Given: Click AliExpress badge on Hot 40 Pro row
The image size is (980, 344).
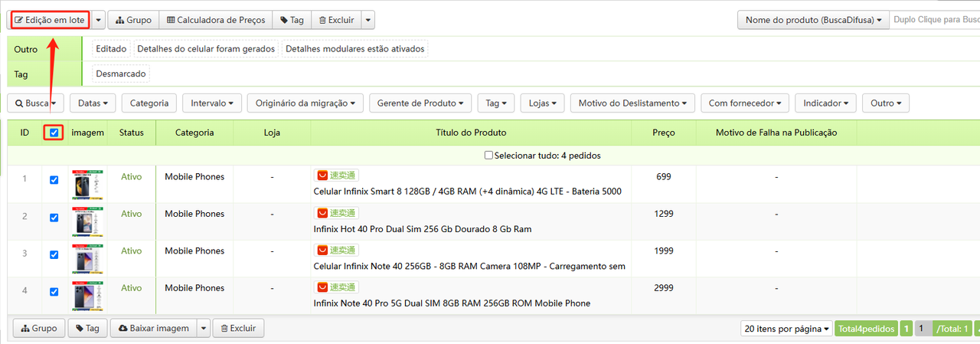Looking at the screenshot, I should point(336,213).
